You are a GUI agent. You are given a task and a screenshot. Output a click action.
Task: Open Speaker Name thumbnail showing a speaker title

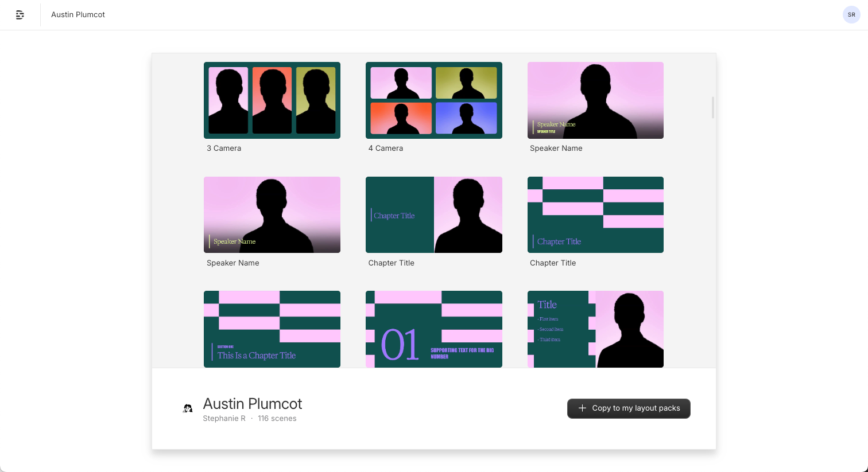pos(595,100)
